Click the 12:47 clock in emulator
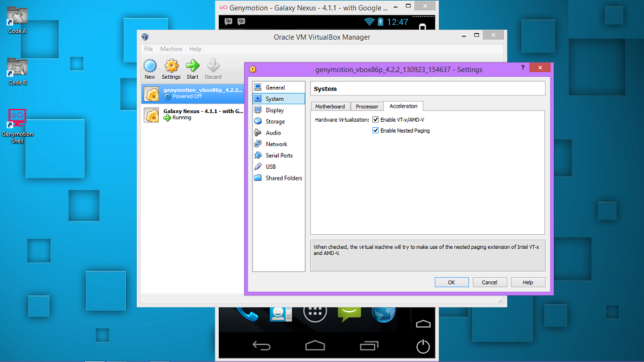This screenshot has width=644, height=362. [398, 22]
